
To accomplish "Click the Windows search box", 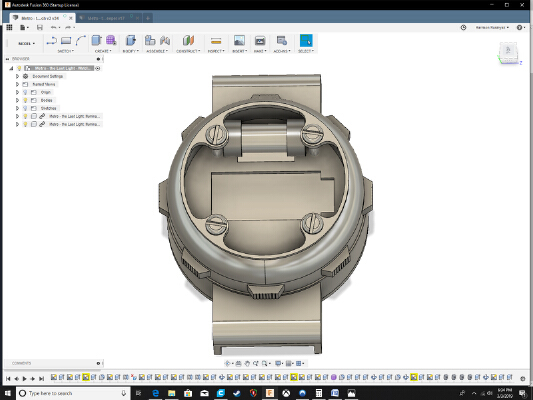I will click(x=73, y=393).
